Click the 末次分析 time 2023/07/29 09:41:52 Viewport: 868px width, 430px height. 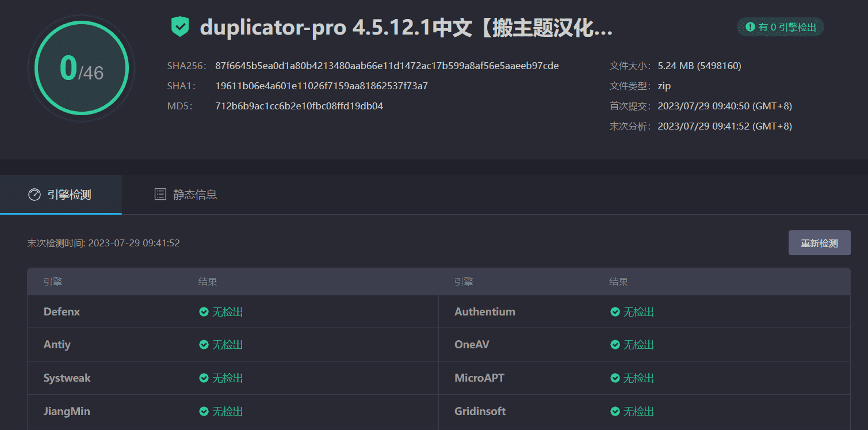(x=725, y=126)
